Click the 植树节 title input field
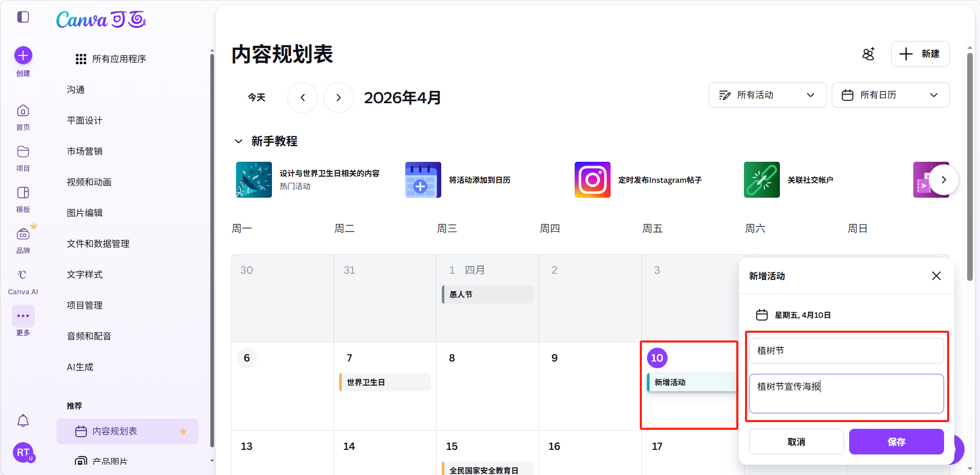 [x=846, y=351]
